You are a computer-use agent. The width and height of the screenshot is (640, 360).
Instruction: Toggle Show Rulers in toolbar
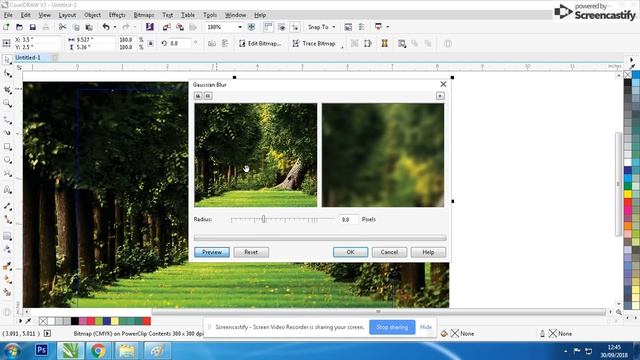(268, 27)
